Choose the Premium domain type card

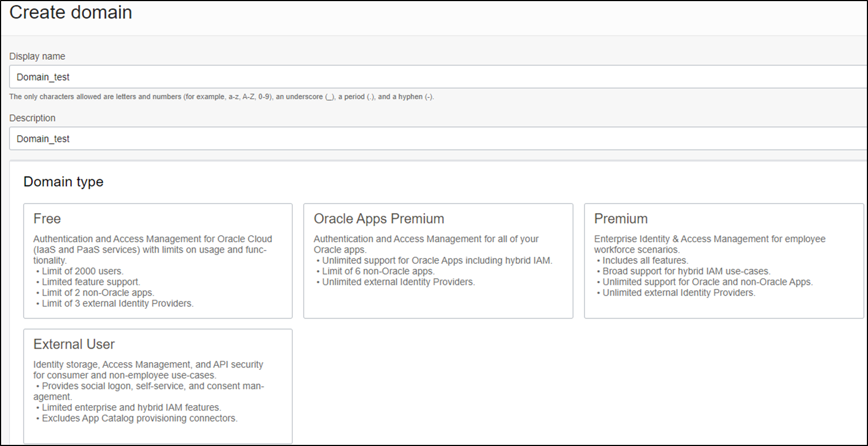click(724, 261)
